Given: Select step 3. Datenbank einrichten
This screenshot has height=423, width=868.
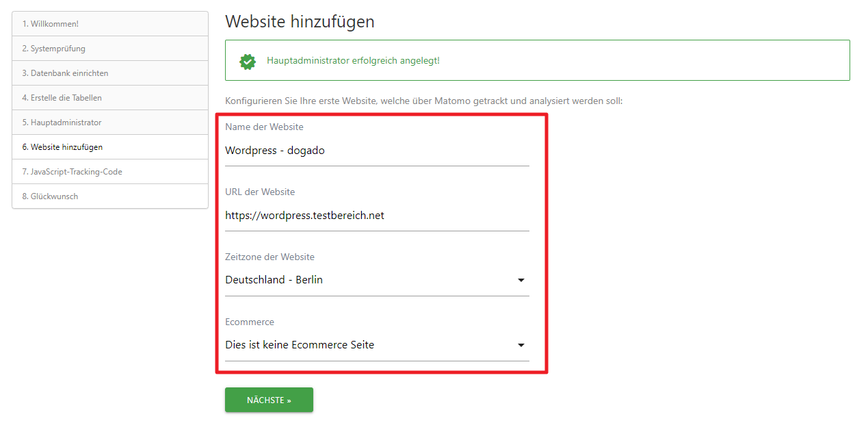Looking at the screenshot, I should tap(110, 73).
